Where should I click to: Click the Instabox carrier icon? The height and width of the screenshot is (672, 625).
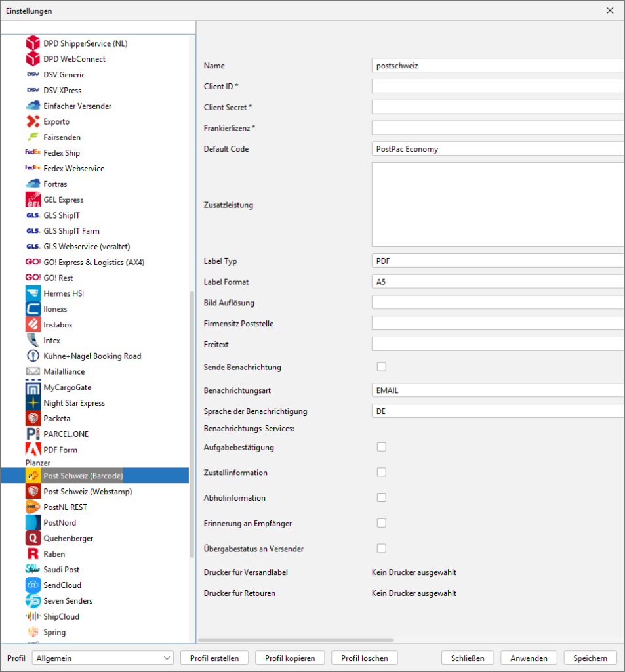tap(33, 325)
